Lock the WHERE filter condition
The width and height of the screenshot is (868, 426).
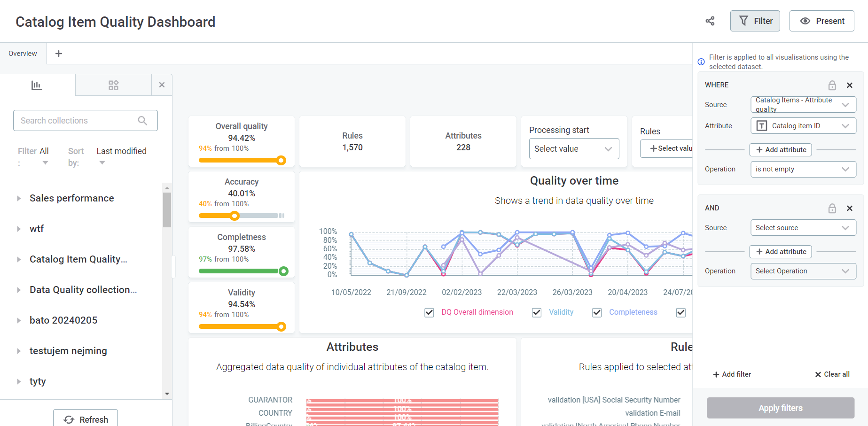[x=832, y=85]
